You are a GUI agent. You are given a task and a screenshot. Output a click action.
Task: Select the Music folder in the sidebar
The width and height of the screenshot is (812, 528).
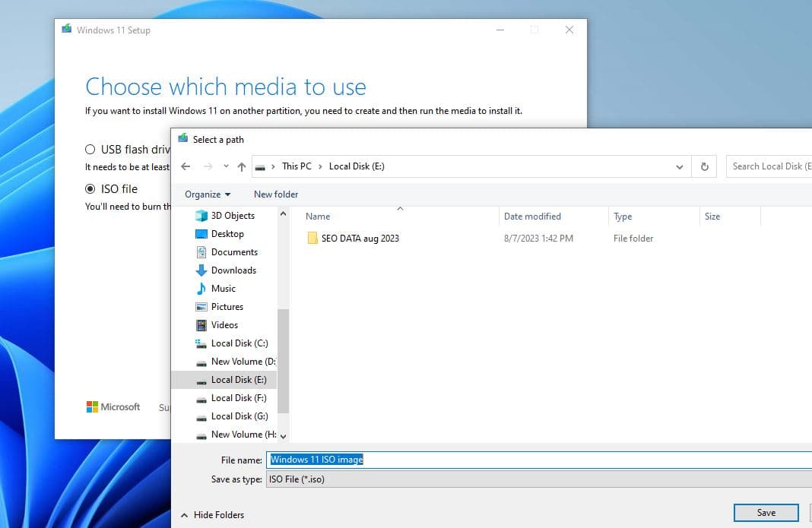click(223, 289)
